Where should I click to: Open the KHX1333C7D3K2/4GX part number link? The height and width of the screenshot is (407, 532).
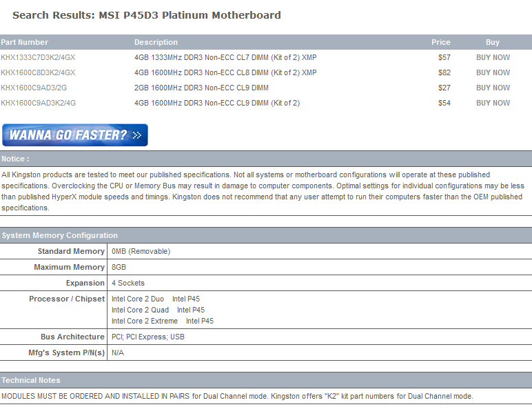click(x=38, y=57)
